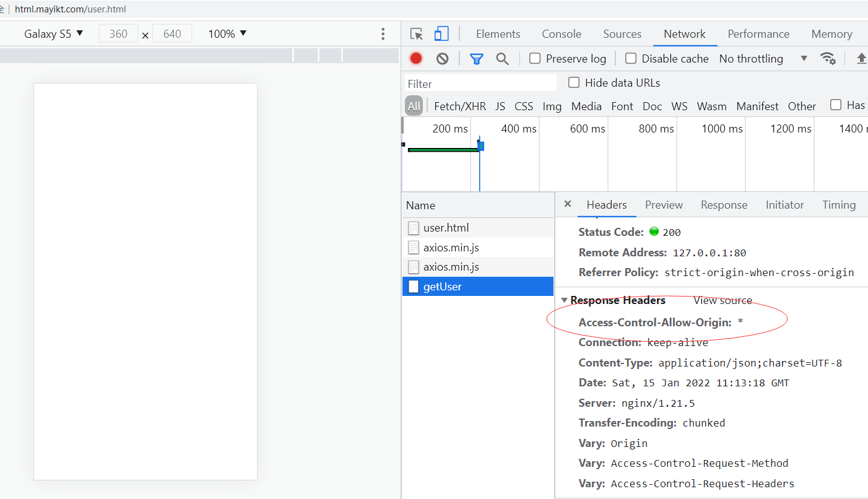Close the request details pane
868x499 pixels.
pyautogui.click(x=568, y=204)
